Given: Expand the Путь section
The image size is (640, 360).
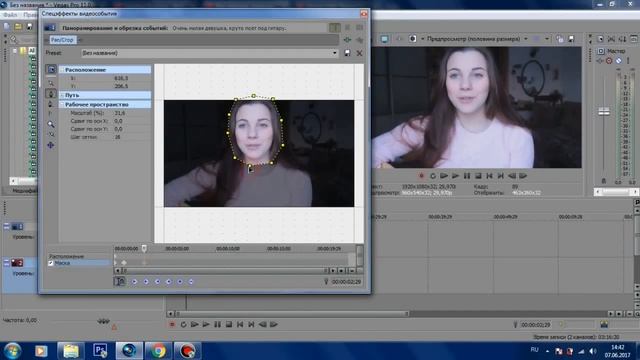Looking at the screenshot, I should point(62,95).
